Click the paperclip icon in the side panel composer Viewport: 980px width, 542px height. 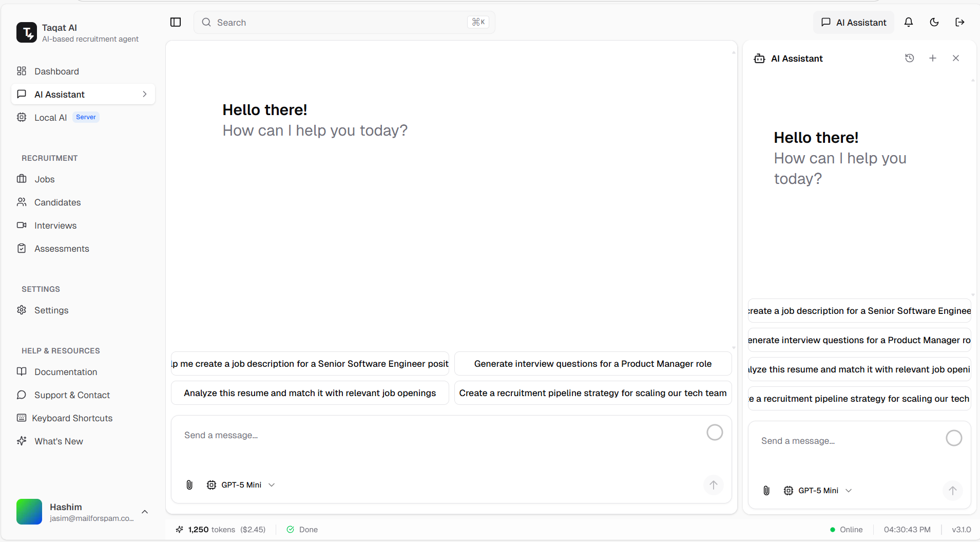(x=765, y=491)
